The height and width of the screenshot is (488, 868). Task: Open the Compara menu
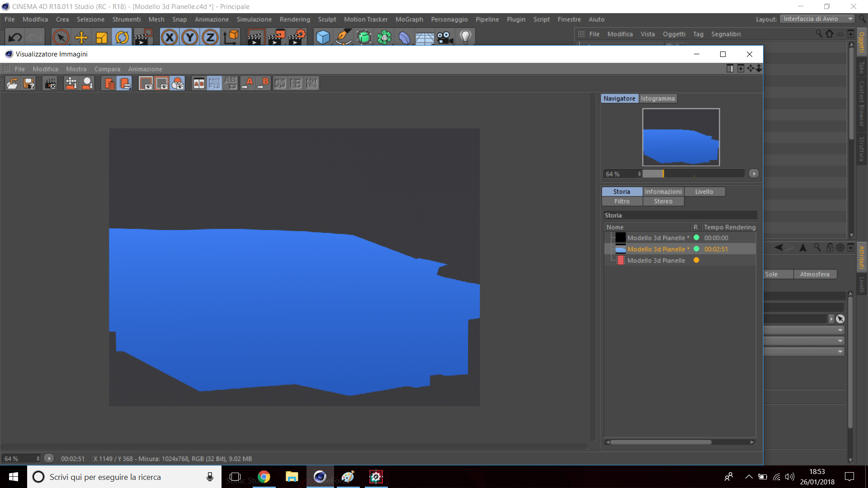click(x=107, y=69)
